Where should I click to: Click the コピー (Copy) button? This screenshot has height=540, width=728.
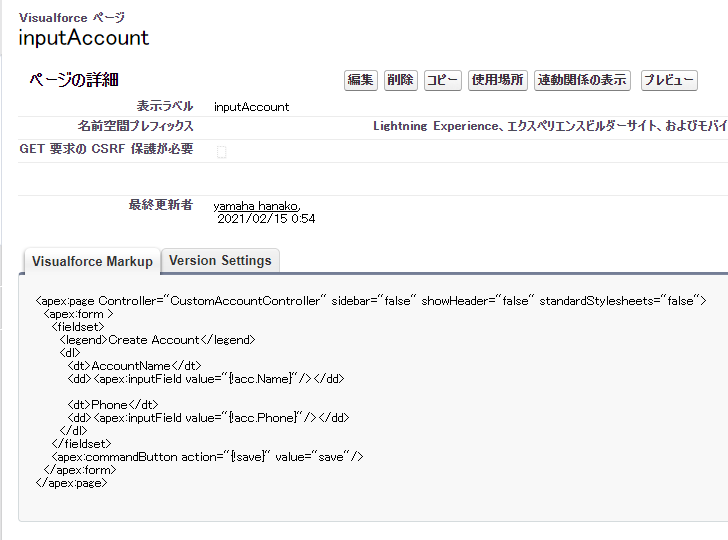442,80
